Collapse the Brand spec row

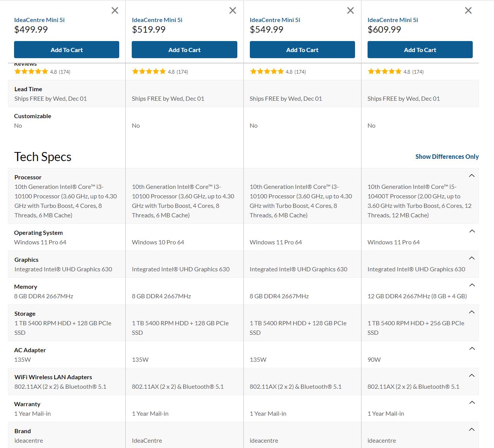click(x=472, y=429)
